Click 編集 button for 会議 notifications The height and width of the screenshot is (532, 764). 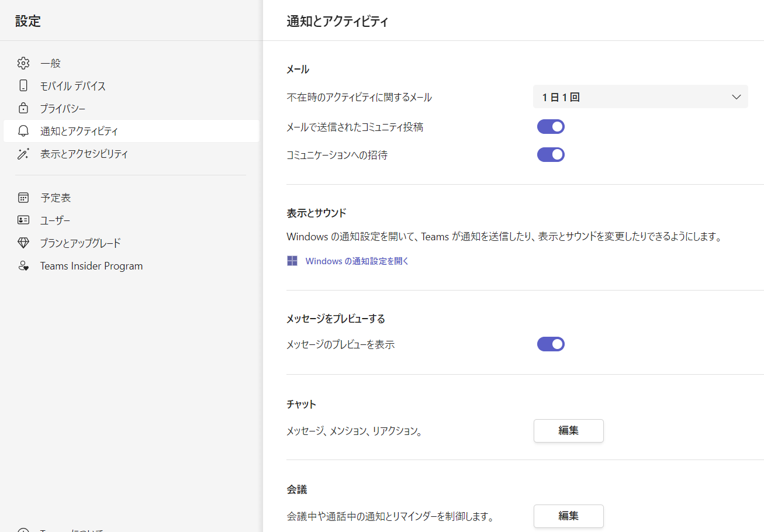tap(569, 516)
